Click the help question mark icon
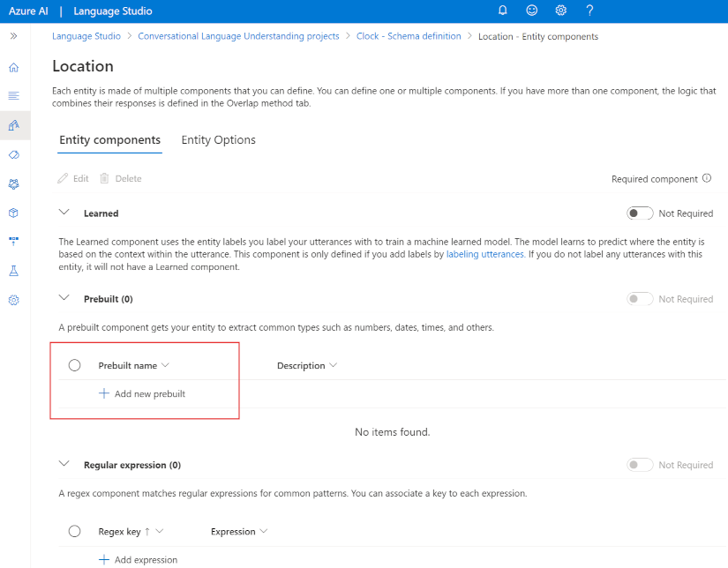 click(589, 11)
